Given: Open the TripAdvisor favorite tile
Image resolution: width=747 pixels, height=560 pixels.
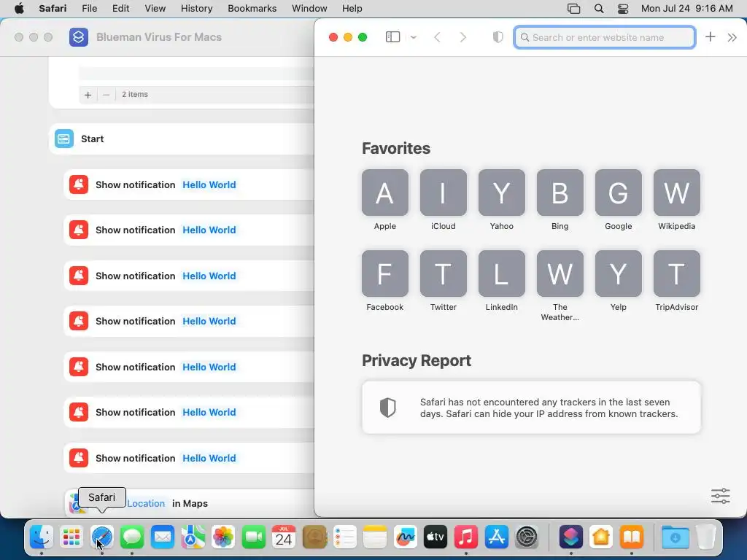Looking at the screenshot, I should pos(676,274).
